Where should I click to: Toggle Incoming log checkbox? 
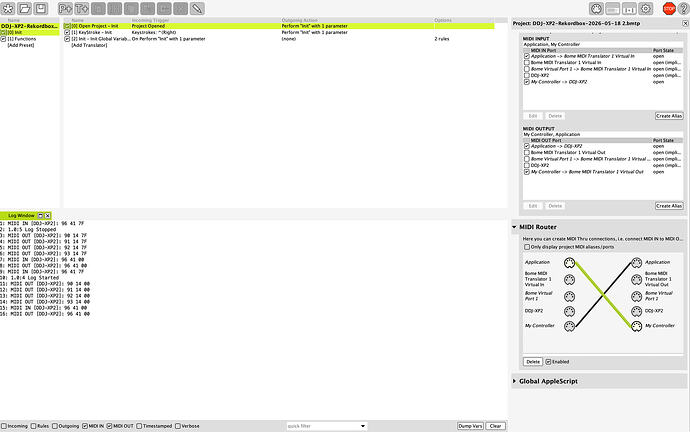[x=4, y=426]
